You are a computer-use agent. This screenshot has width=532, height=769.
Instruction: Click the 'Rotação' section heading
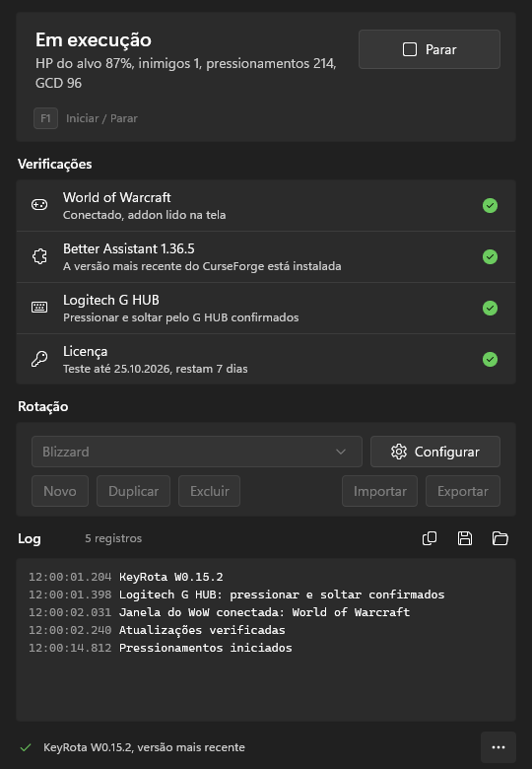point(43,406)
